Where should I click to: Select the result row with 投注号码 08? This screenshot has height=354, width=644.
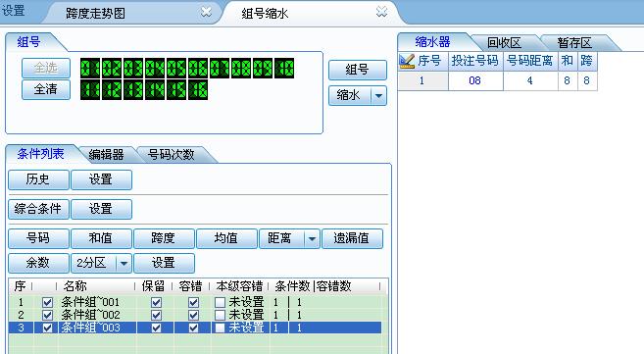click(x=497, y=80)
